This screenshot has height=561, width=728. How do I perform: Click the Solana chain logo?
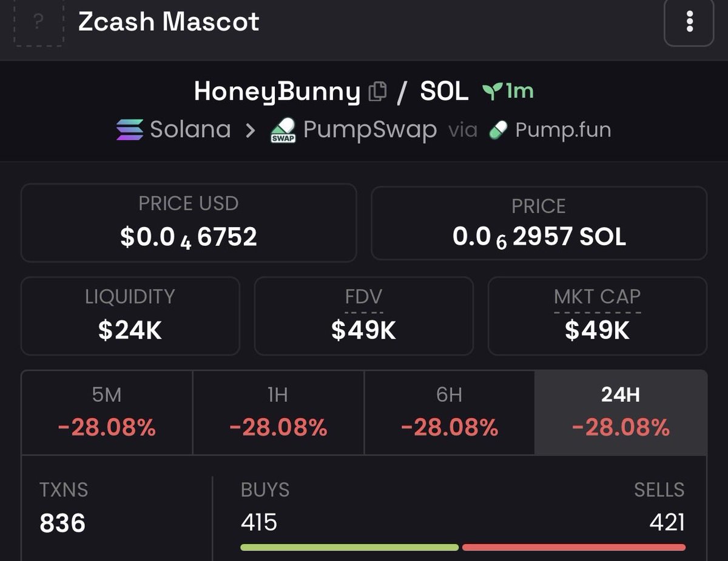(x=130, y=129)
